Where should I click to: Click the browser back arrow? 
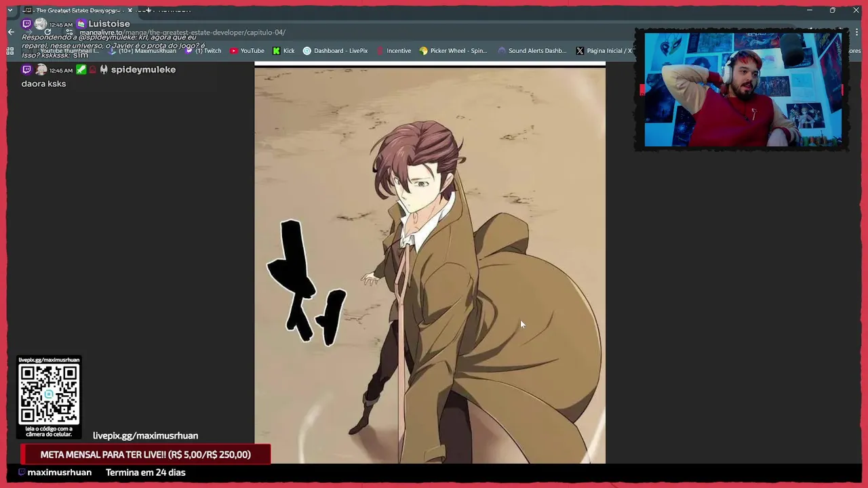[x=11, y=32]
